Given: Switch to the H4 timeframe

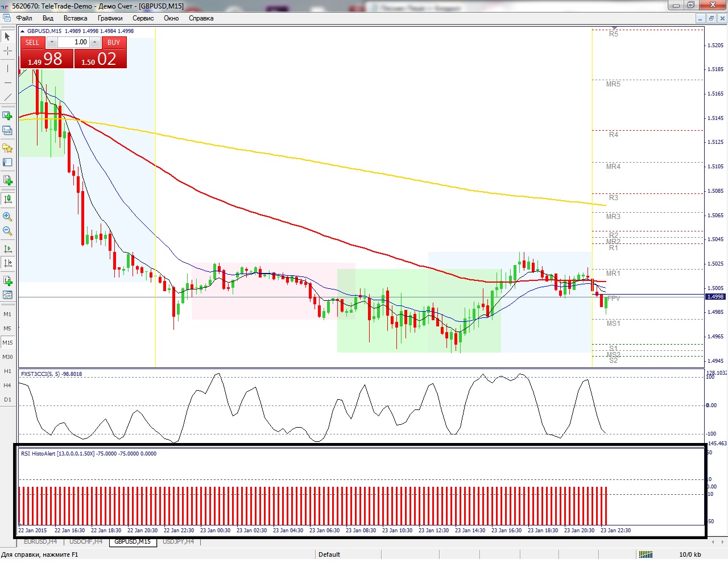Looking at the screenshot, I should click(x=7, y=385).
